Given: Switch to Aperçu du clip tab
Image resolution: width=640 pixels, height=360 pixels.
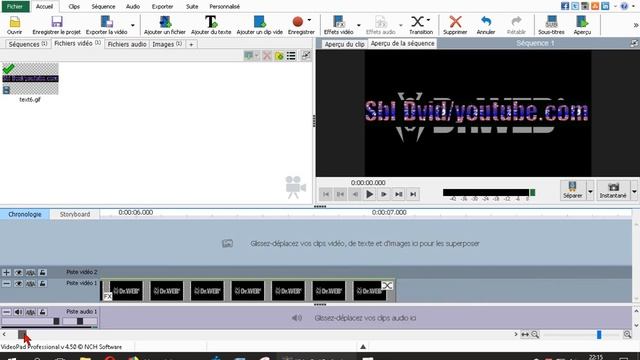Looking at the screenshot, I should [x=344, y=44].
